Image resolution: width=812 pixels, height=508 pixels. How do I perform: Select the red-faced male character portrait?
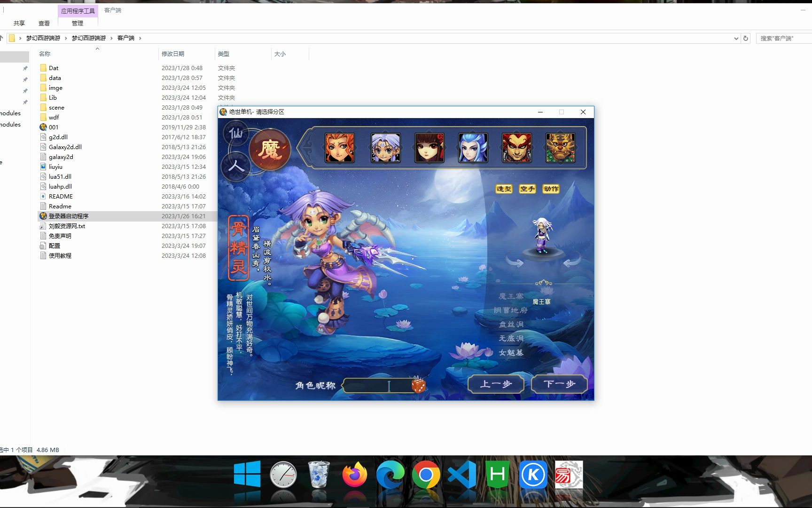click(517, 148)
